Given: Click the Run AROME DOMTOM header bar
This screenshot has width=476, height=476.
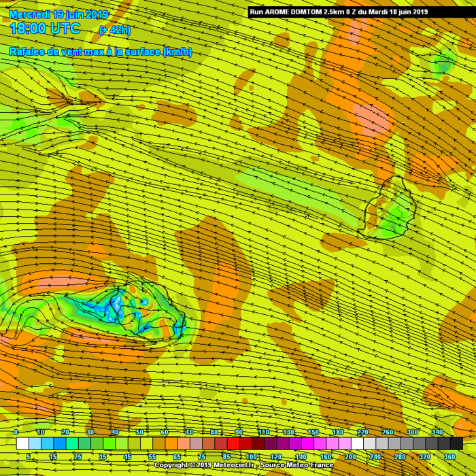Looking at the screenshot, I should pyautogui.click(x=339, y=12).
